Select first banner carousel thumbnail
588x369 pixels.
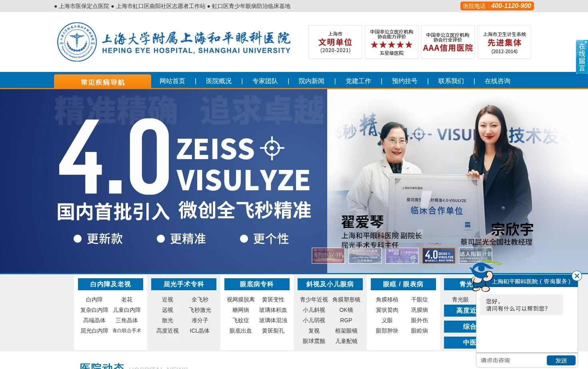coord(328,255)
